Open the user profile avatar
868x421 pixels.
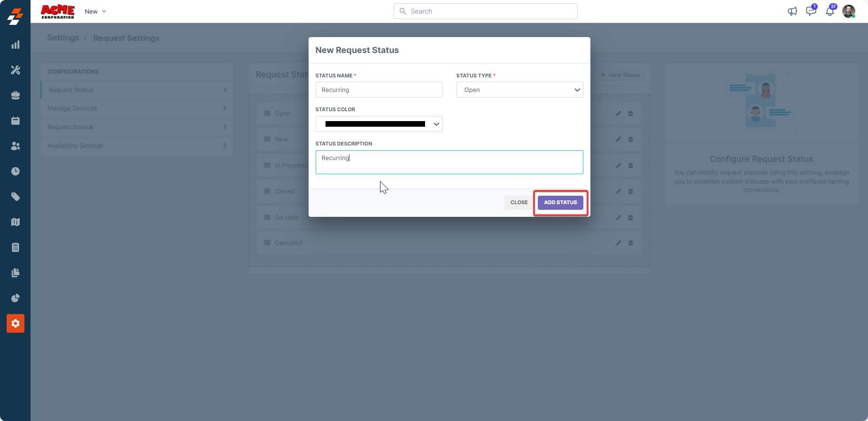coord(849,11)
